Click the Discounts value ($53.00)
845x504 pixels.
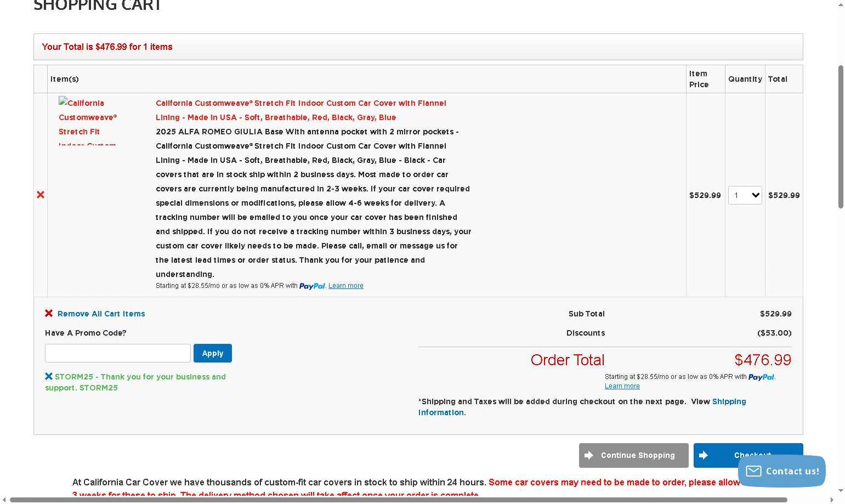pos(774,333)
